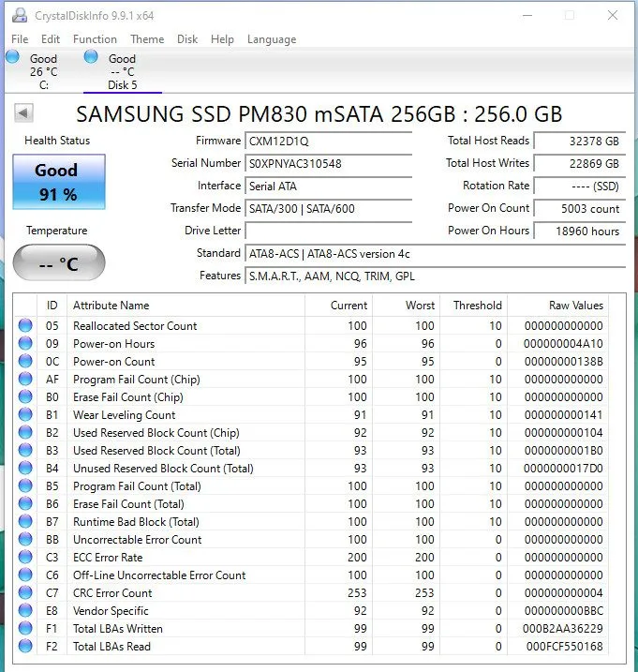Click the Total Host Reads value 32378 GB
Screen dimensions: 638x672
(579, 141)
